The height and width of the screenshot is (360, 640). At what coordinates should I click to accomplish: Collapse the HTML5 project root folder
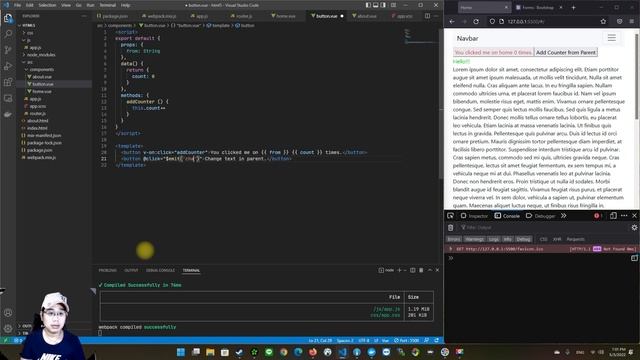(28, 25)
